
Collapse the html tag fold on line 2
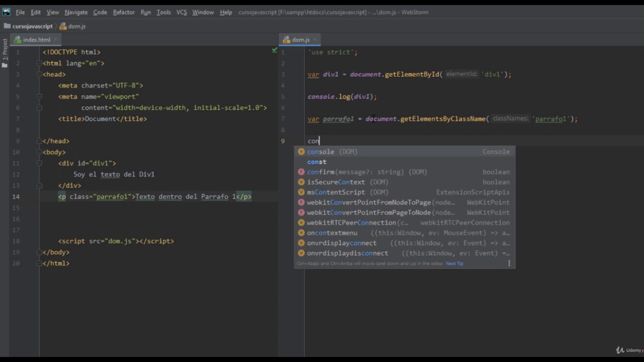(39, 63)
